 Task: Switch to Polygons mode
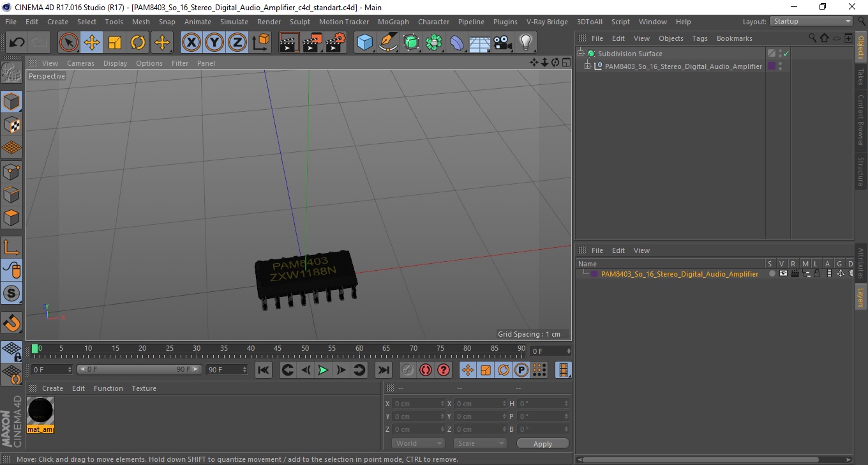point(11,217)
